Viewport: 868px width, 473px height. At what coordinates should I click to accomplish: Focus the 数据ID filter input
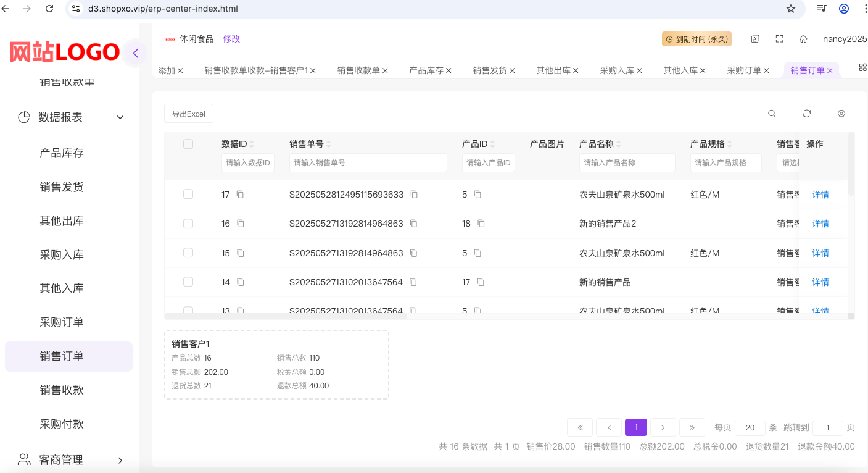point(248,163)
